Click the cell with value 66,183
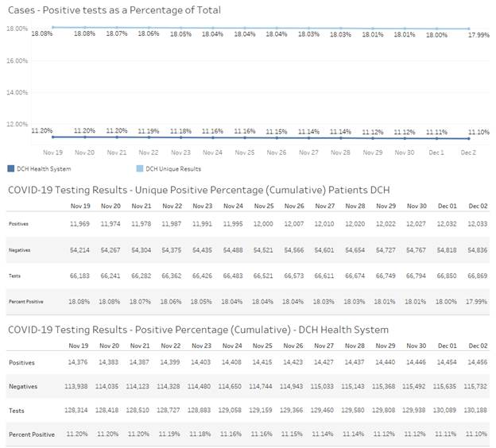 pyautogui.click(x=79, y=276)
